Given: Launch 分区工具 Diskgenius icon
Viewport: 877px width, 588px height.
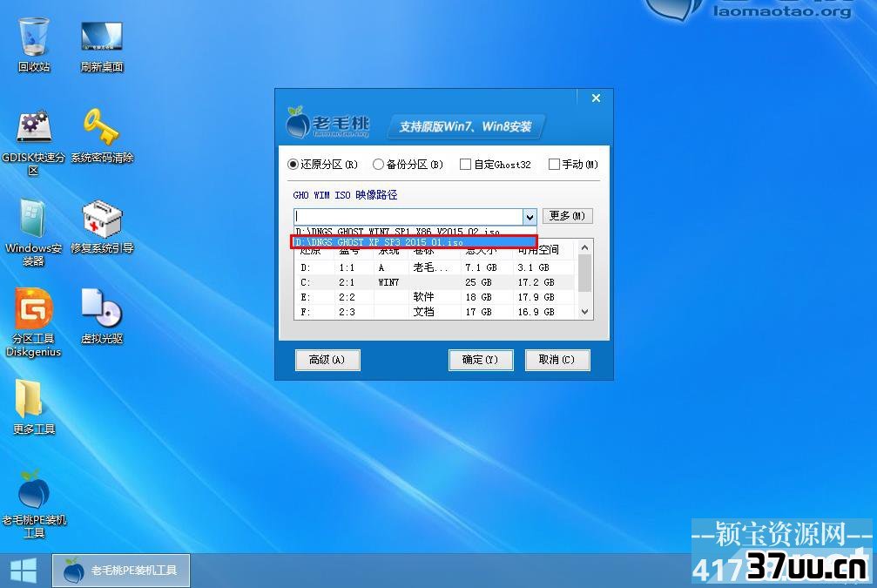Looking at the screenshot, I should [34, 323].
